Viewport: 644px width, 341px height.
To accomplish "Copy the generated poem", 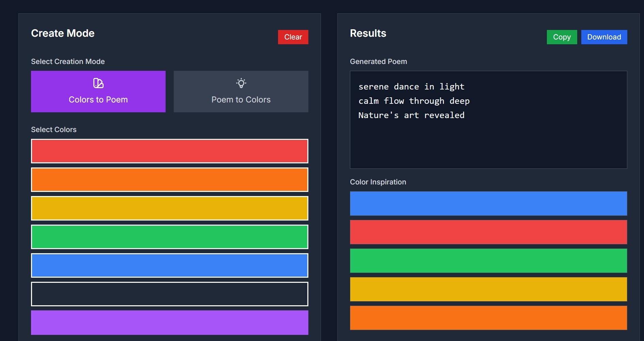I will click(562, 37).
